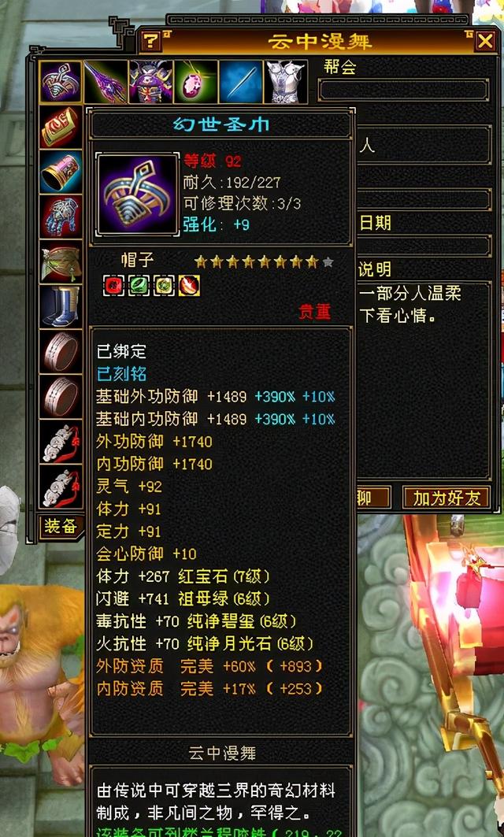This screenshot has width=504, height=837.
Task: Select the red scroll equipment slot
Action: coord(61,127)
